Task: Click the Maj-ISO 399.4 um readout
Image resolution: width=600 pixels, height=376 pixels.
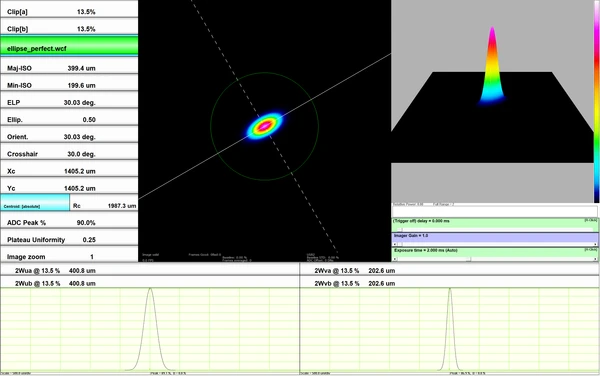Action: click(x=69, y=67)
